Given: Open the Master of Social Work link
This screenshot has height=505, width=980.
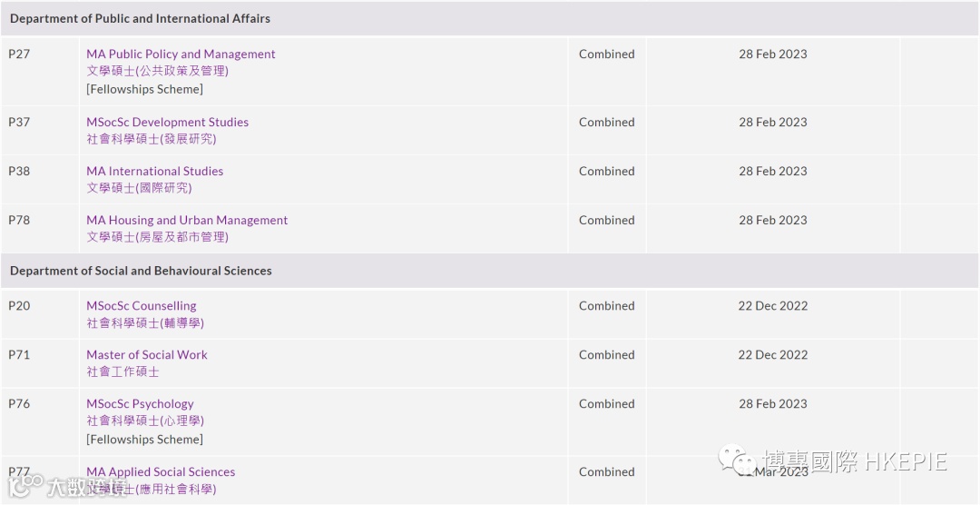Looking at the screenshot, I should (147, 355).
